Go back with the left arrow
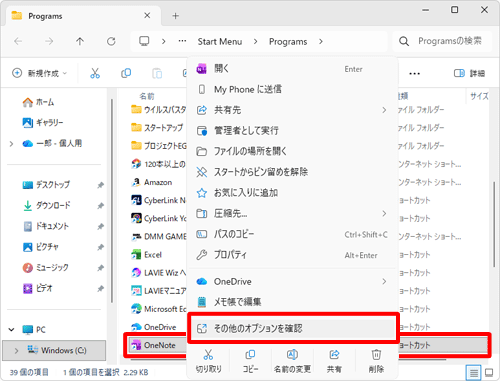The image size is (500, 381). pyautogui.click(x=18, y=41)
